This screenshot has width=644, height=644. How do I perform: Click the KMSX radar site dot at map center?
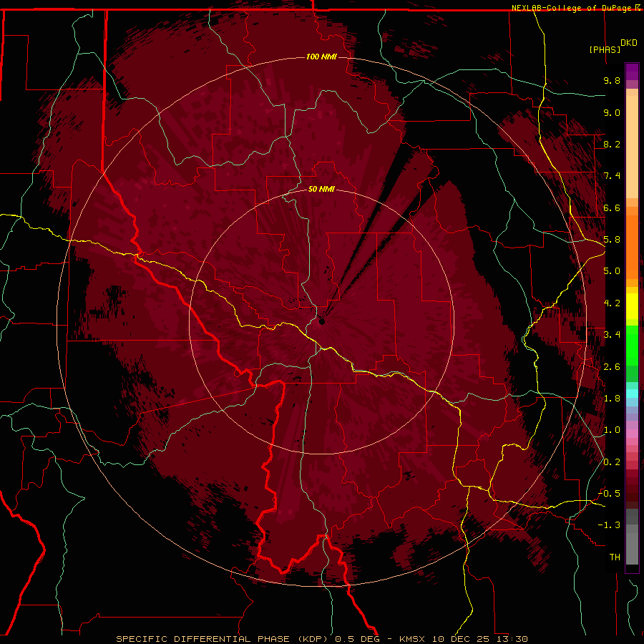coord(321,321)
